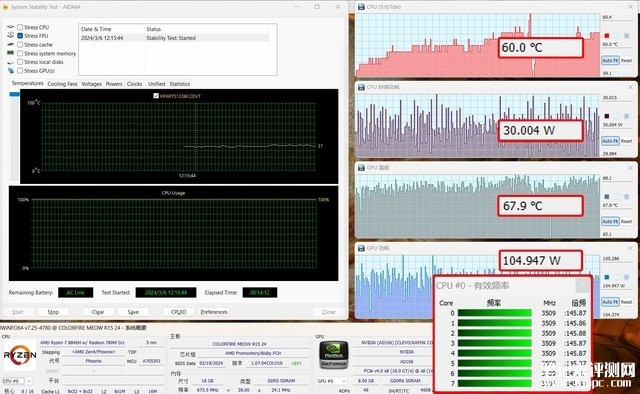Switch to the Temperatures tab
The height and width of the screenshot is (394, 640).
click(27, 83)
